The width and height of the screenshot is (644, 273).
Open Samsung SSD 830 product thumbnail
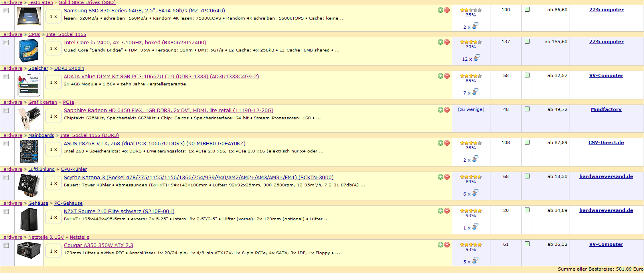[x=29, y=16]
